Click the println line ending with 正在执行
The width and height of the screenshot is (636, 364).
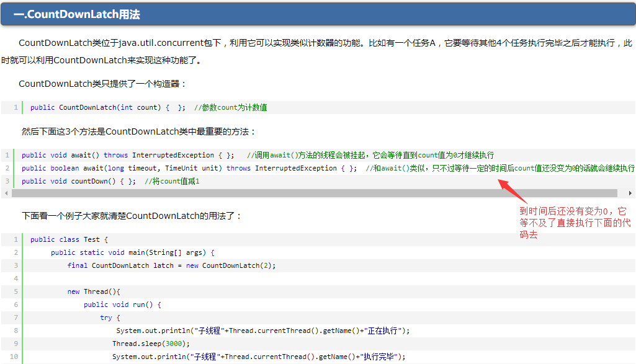point(263,331)
